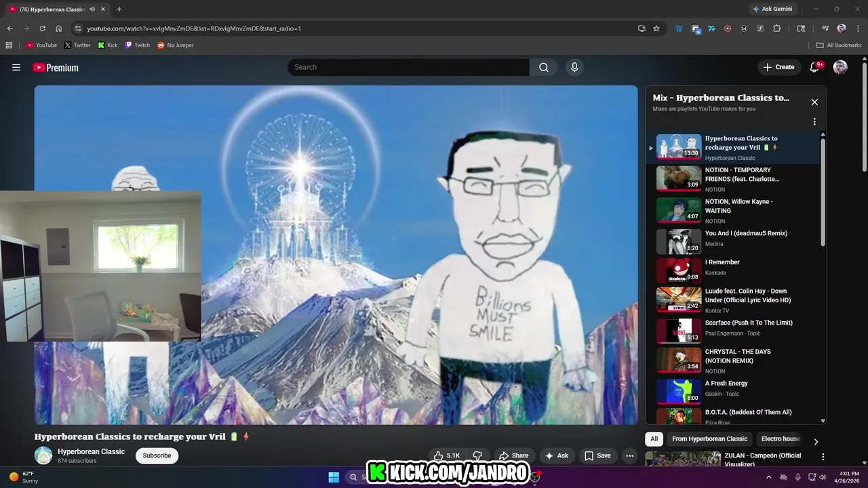
Task: Open YouTube notifications bell
Action: tap(815, 67)
